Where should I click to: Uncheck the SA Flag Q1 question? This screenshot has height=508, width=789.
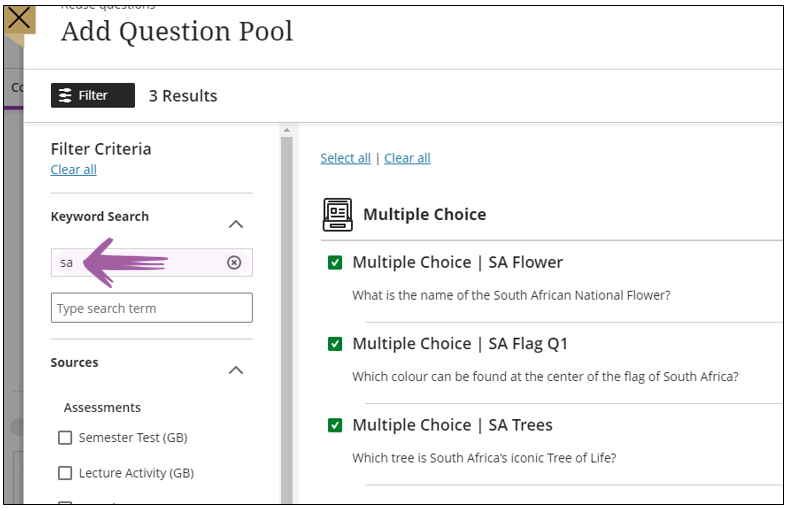[335, 344]
